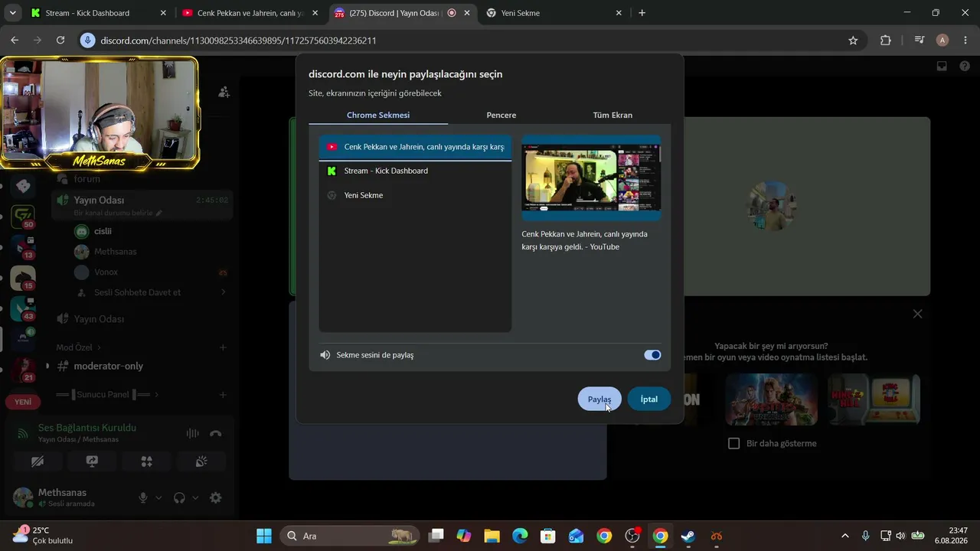This screenshot has height=551, width=980.
Task: Open the Chrome extensions puzzle icon
Action: coord(886,41)
